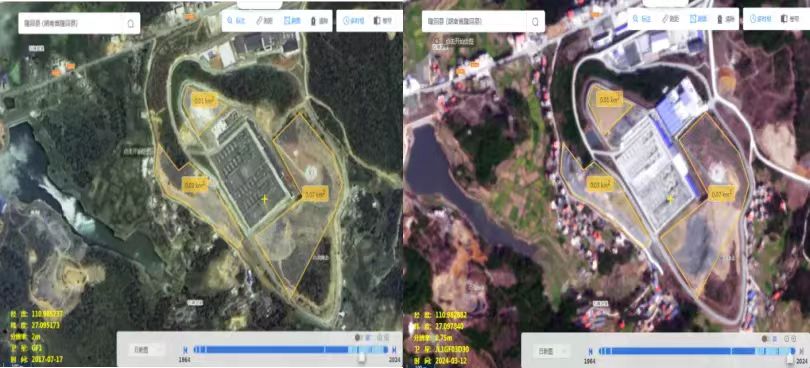Viewport: 810px width, 368px height.
Task: Select the 清除 clear tool in left map toolbar
Action: coord(319,21)
